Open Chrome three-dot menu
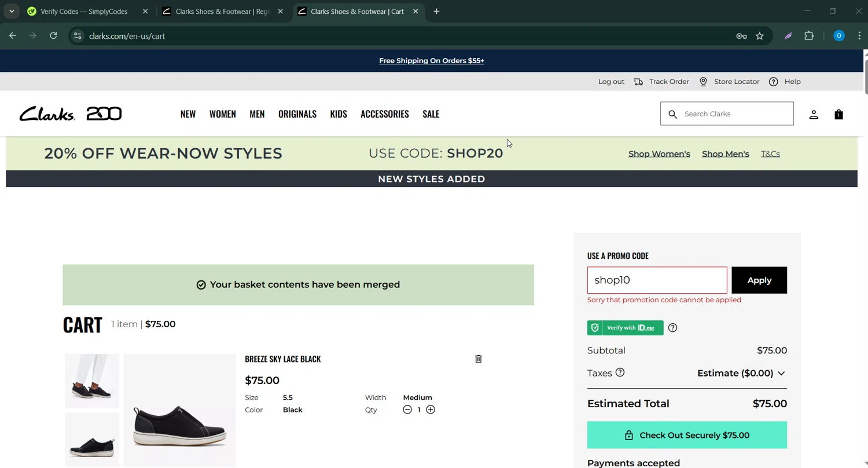 pyautogui.click(x=859, y=36)
